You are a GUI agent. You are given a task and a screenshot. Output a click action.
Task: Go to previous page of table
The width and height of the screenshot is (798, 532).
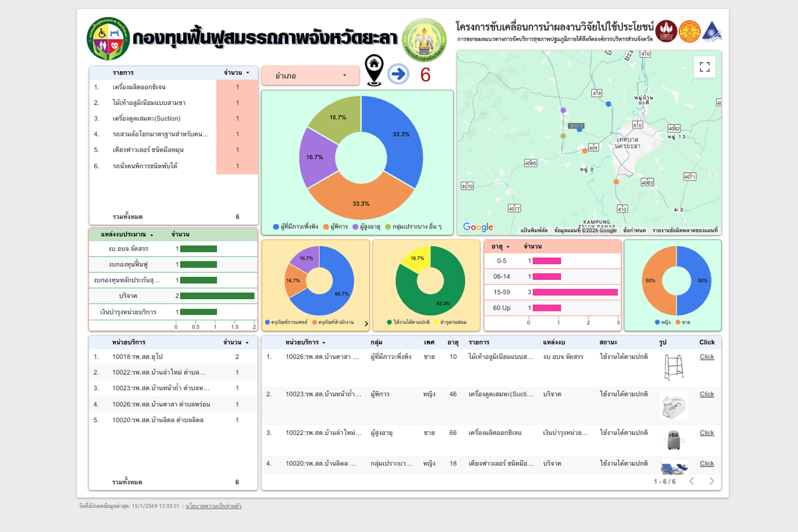tap(692, 481)
